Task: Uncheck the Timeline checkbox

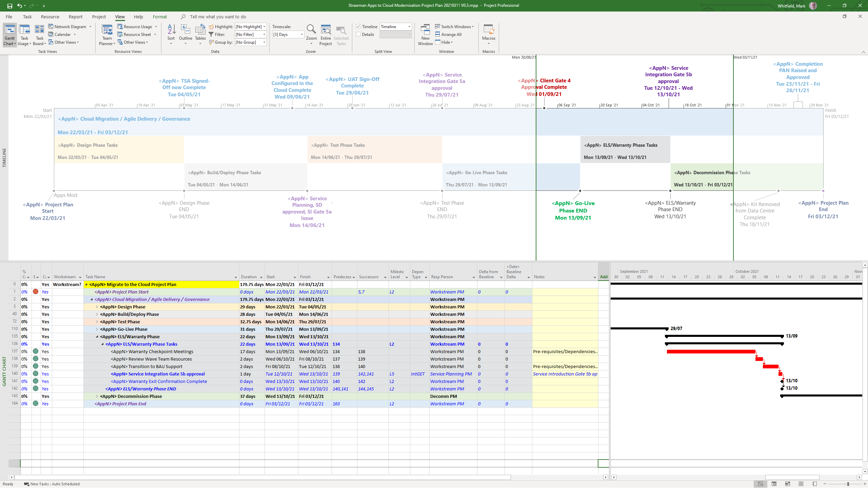Action: pos(358,26)
